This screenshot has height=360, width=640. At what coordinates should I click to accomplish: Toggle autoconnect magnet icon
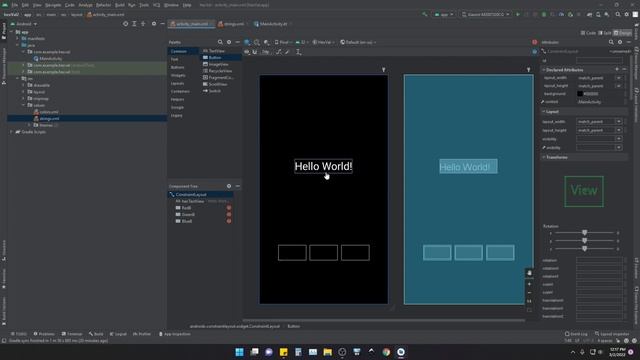click(x=255, y=52)
